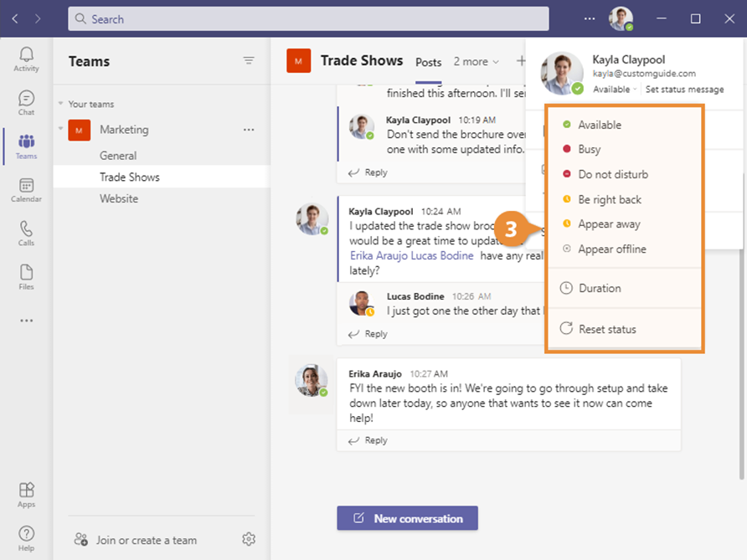Start a New conversation
The image size is (747, 560).
(407, 518)
